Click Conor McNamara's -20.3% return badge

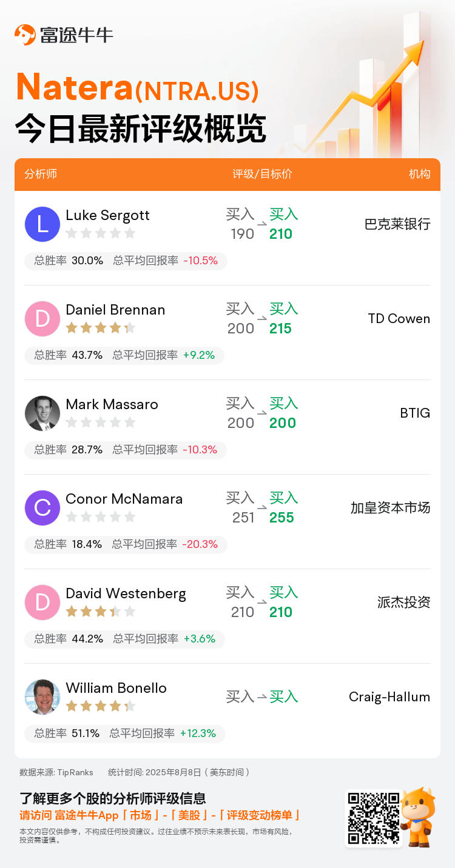[x=200, y=544]
